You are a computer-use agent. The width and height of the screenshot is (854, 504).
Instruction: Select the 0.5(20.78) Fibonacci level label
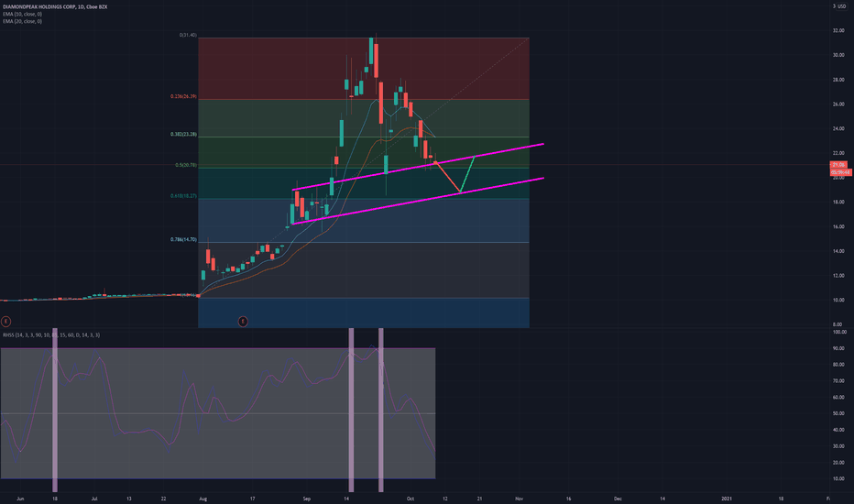click(x=186, y=165)
